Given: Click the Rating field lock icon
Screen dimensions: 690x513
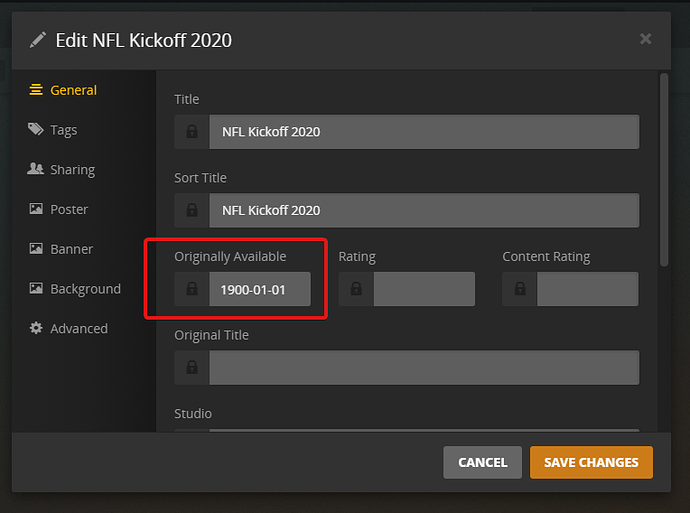Looking at the screenshot, I should (x=356, y=289).
